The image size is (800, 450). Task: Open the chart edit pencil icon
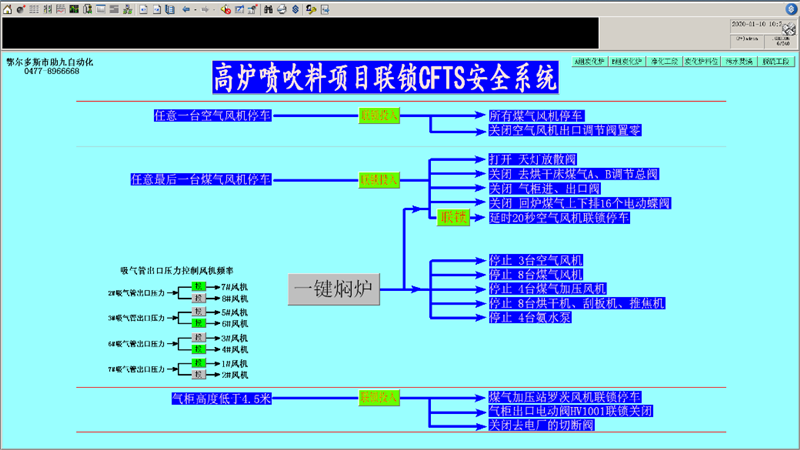239,9
